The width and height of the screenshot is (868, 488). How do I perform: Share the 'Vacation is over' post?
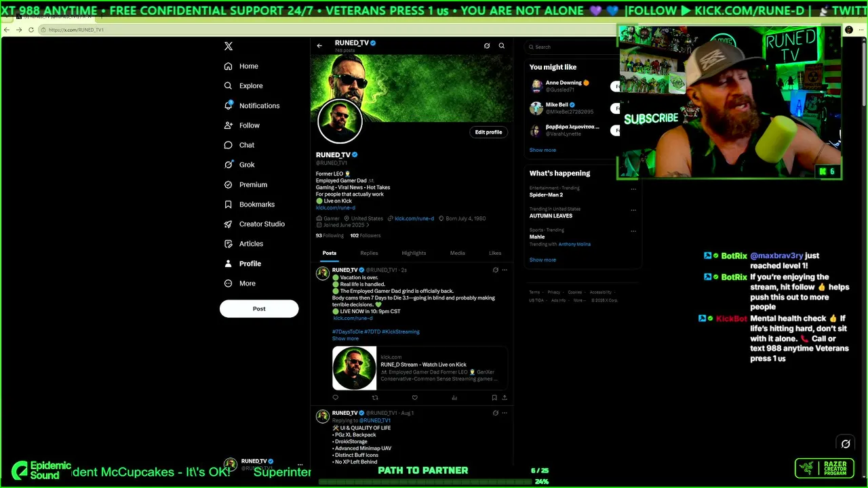click(x=505, y=398)
